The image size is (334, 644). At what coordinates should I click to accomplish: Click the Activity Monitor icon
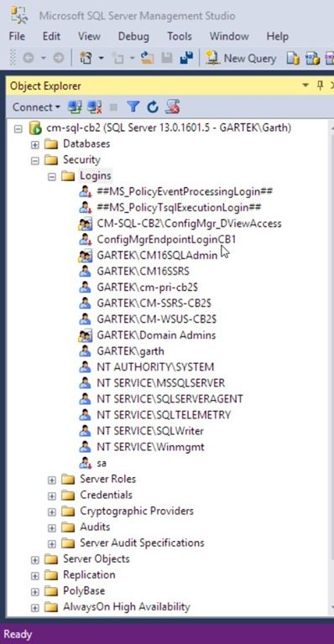pos(173,107)
